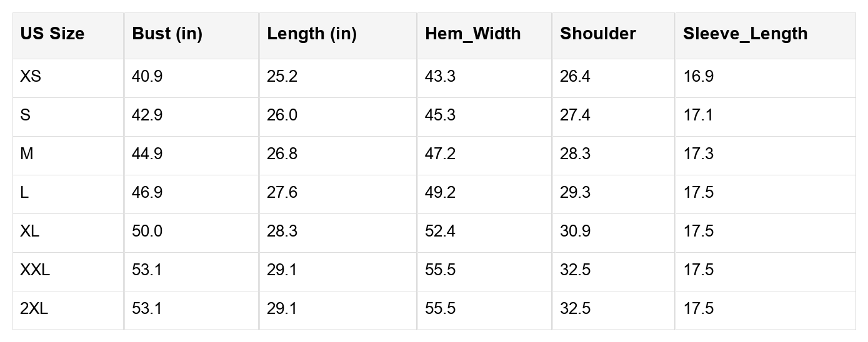The width and height of the screenshot is (868, 342).
Task: Click sleeve length 17.1 in S row
Action: point(699,115)
